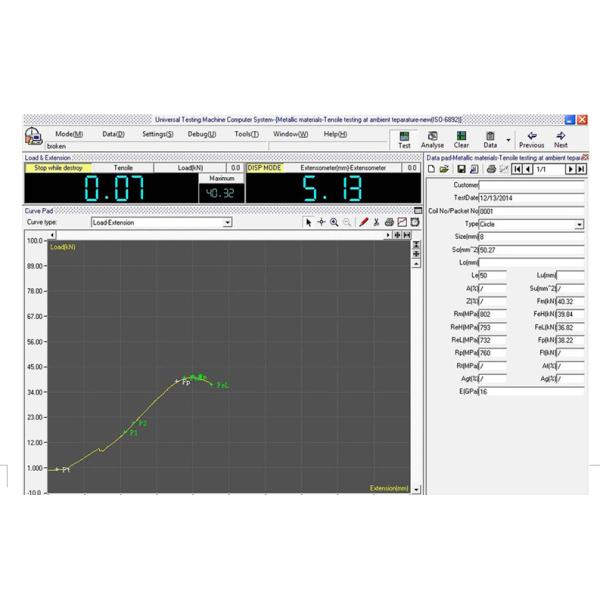Click horizontal axis expand icon
600x600 pixels.
click(x=397, y=235)
